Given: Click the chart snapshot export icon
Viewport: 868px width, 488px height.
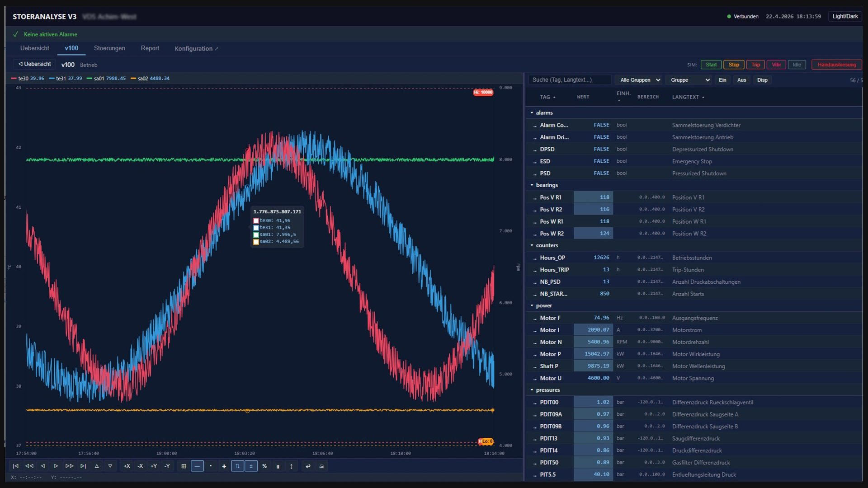Looking at the screenshot, I should point(321,466).
